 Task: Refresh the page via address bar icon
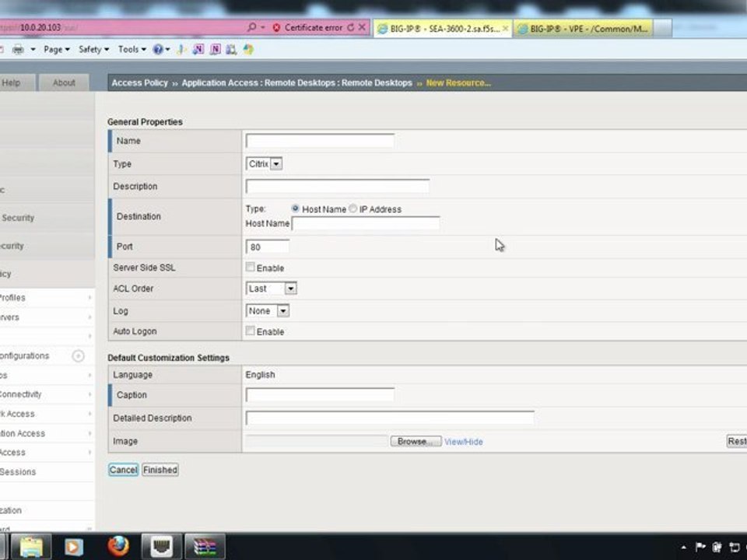351,28
